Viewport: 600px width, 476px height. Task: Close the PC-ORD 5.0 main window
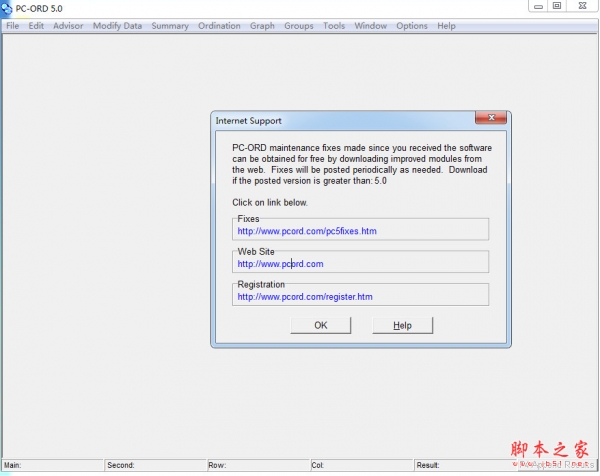click(582, 6)
